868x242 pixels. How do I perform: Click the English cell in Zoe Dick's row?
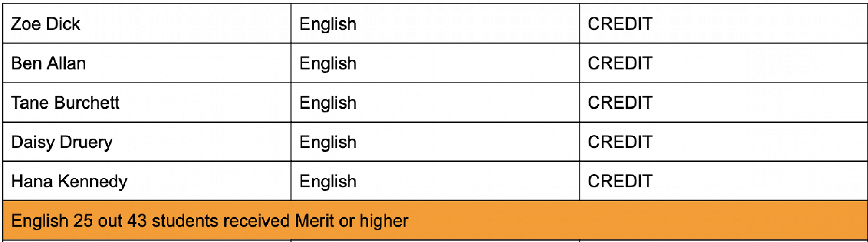tap(328, 24)
